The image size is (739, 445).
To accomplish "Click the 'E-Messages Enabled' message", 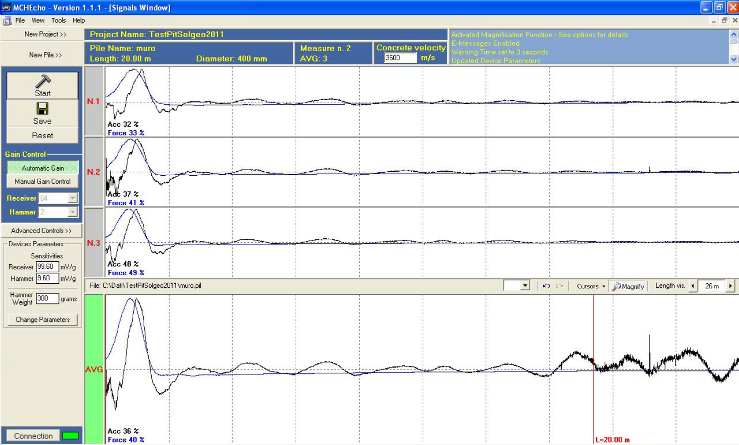I will tap(485, 43).
